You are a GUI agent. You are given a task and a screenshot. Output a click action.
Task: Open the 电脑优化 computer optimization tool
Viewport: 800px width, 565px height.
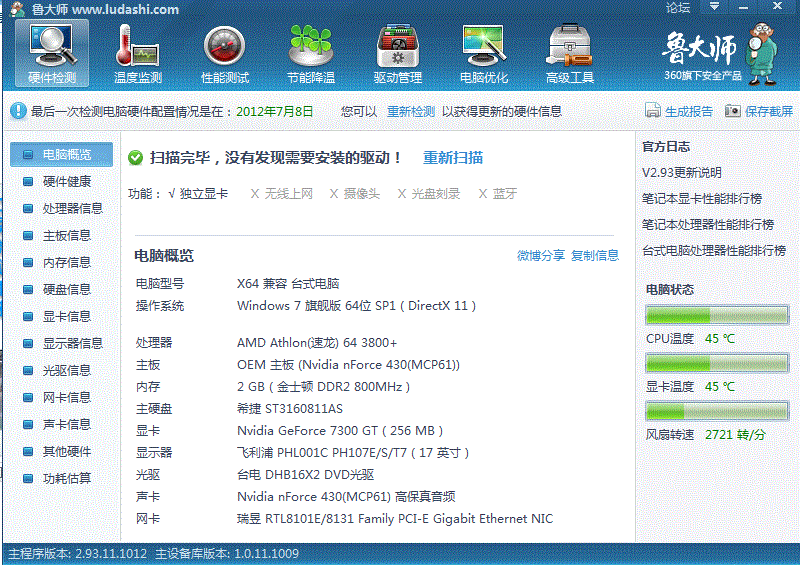pyautogui.click(x=484, y=54)
